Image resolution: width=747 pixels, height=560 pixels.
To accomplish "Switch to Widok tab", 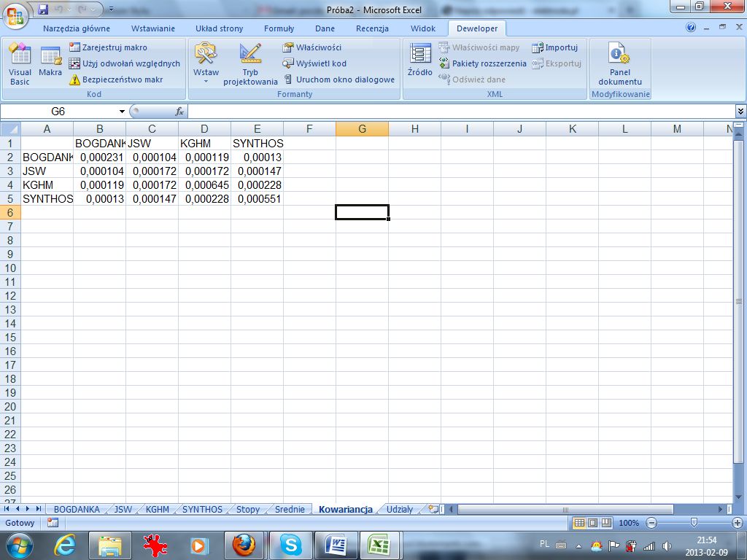I will click(x=423, y=28).
